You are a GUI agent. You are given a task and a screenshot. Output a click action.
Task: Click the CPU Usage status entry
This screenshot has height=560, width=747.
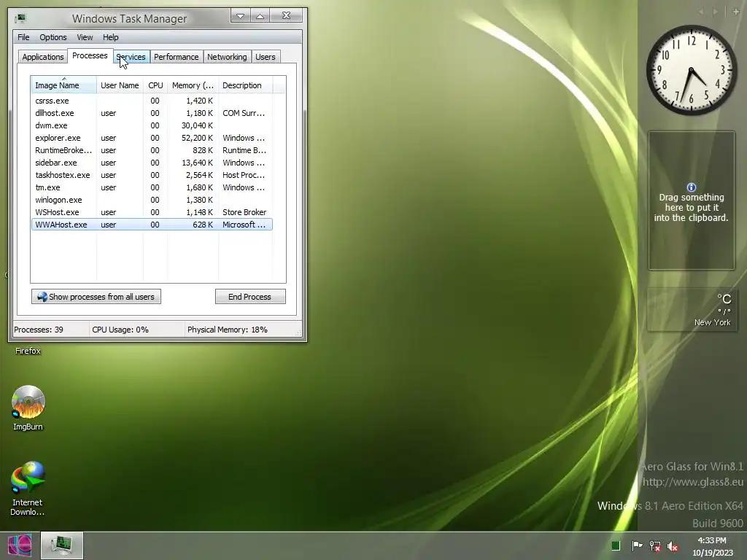click(120, 330)
